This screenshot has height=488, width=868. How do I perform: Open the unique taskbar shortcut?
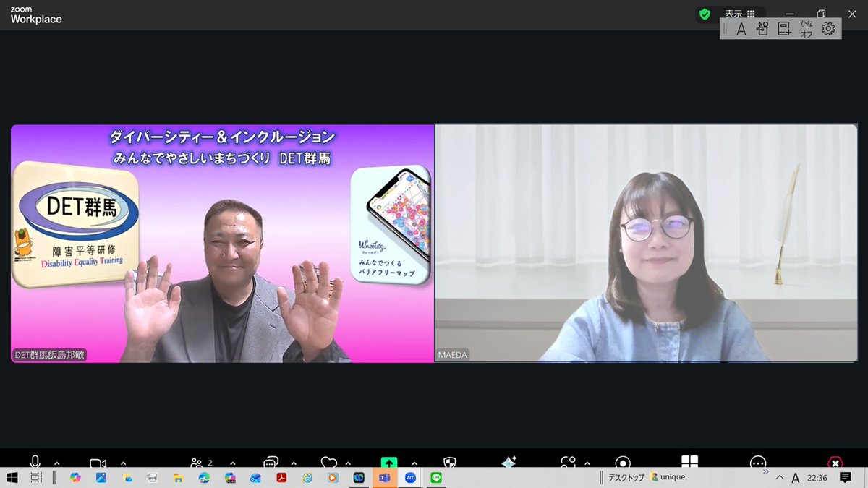668,477
